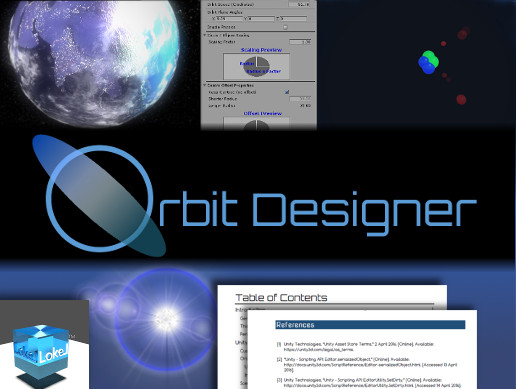Image resolution: width=516 pixels, height=389 pixels.
Task: Click the Orbit Designer planet ring logo
Action: coord(99,197)
